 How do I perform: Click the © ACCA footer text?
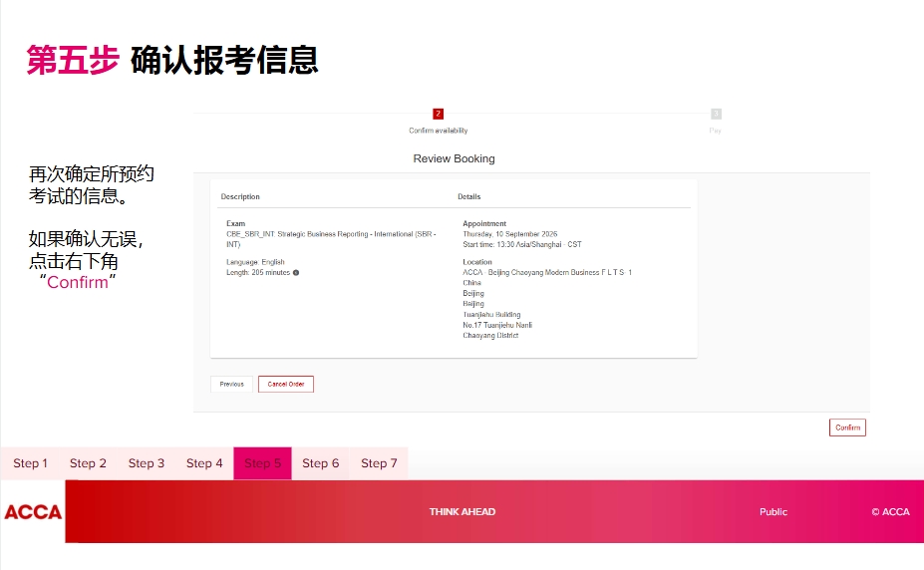click(890, 512)
